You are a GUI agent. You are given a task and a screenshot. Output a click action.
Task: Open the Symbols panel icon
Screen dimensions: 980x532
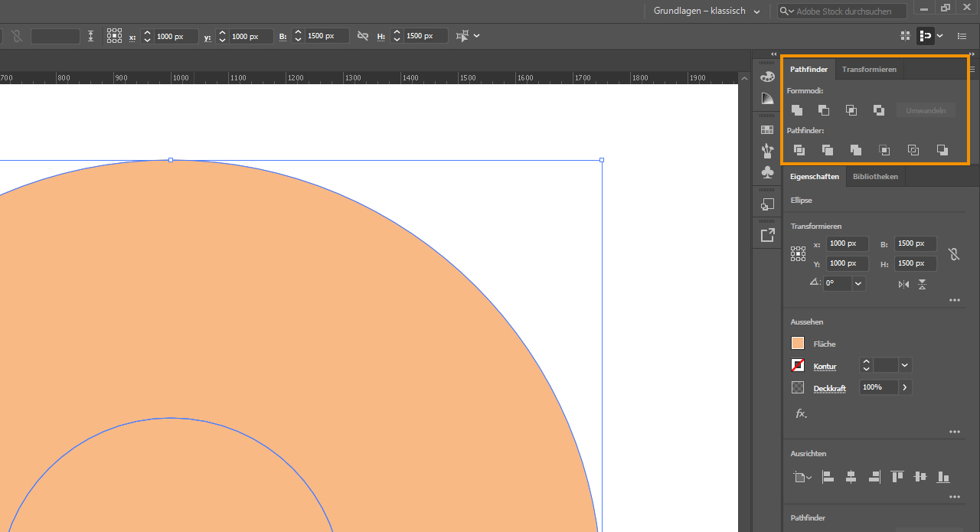point(767,172)
